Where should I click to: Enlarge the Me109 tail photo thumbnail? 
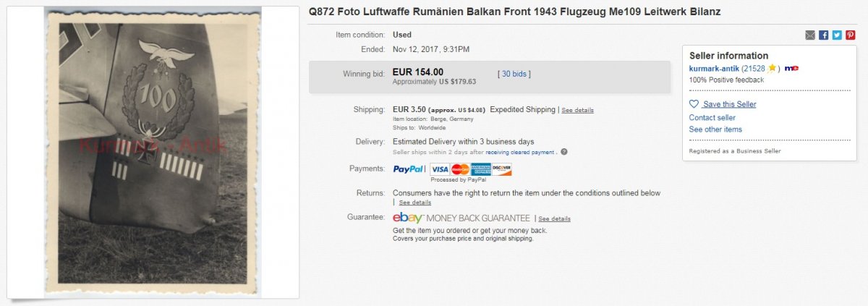click(x=153, y=150)
